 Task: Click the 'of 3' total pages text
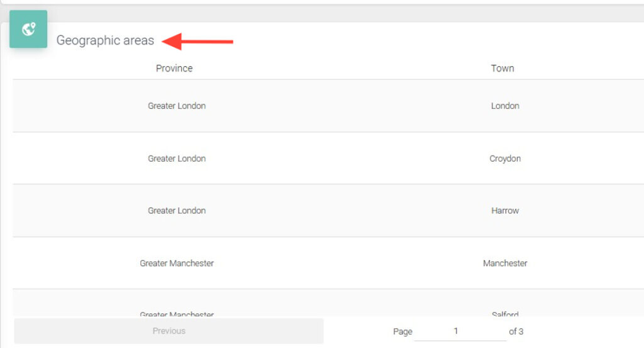click(x=516, y=332)
